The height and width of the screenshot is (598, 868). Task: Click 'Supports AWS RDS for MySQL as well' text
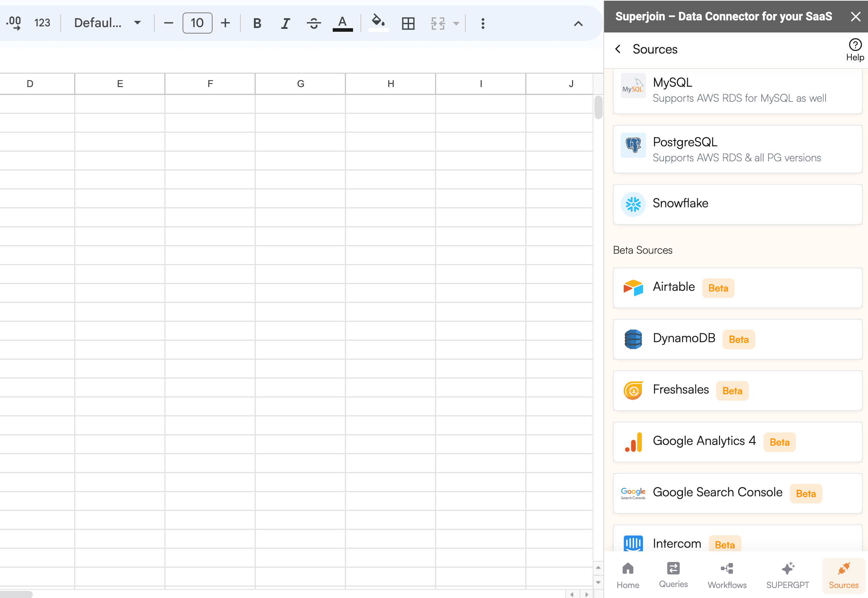click(739, 98)
